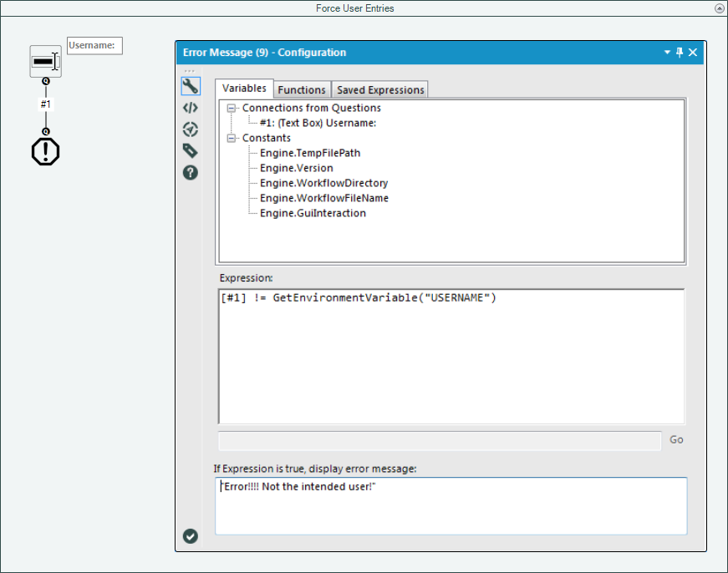The width and height of the screenshot is (728, 573).
Task: Switch to the Variables tab
Action: click(x=244, y=89)
